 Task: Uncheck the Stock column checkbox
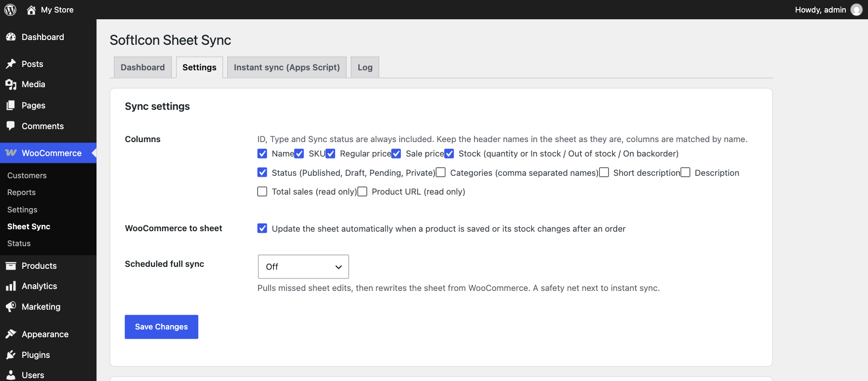pyautogui.click(x=449, y=154)
